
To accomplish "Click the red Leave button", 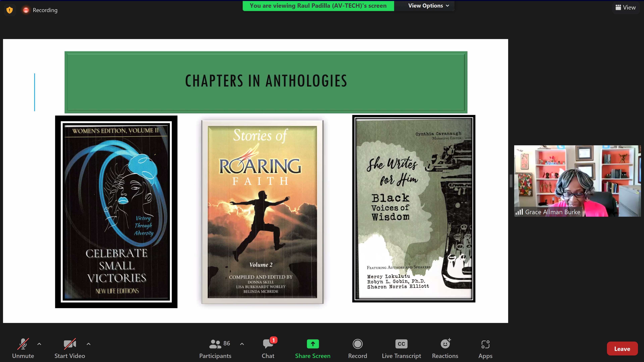I will 622,349.
